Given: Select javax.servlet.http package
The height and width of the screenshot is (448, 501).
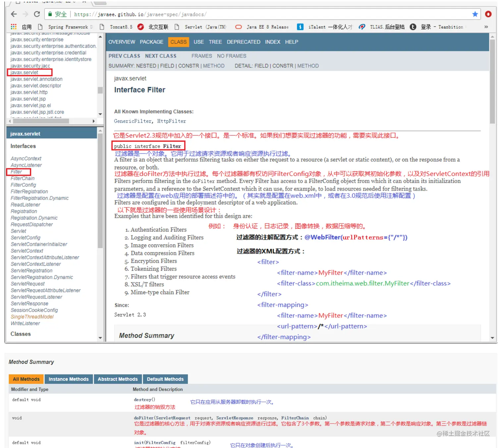Looking at the screenshot, I should (x=29, y=93).
